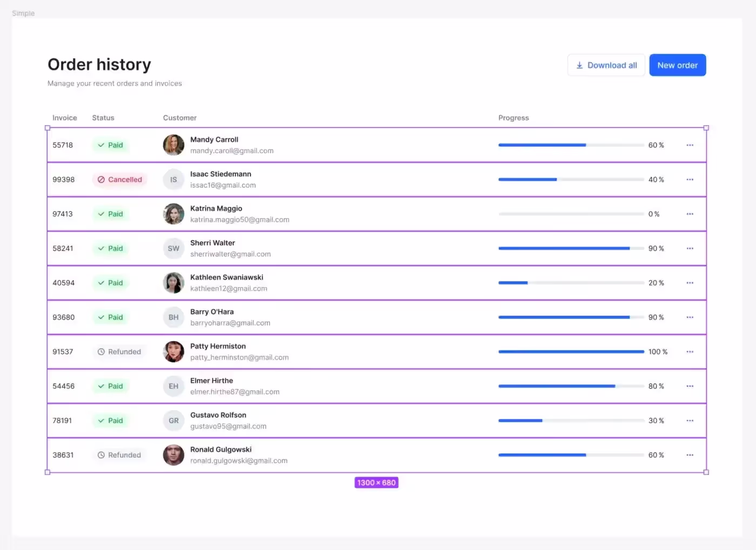The image size is (756, 550).
Task: Click invoice number 55718
Action: coord(63,145)
